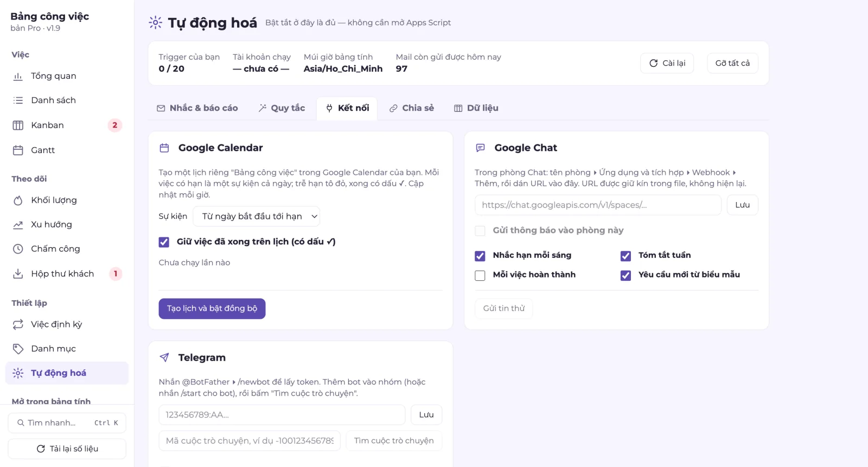This screenshot has width=868, height=467.
Task: Click the Tìm nhanh search box
Action: coord(67,423)
